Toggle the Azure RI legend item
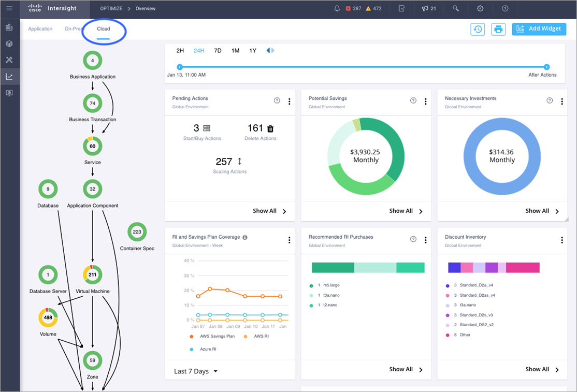 point(203,350)
